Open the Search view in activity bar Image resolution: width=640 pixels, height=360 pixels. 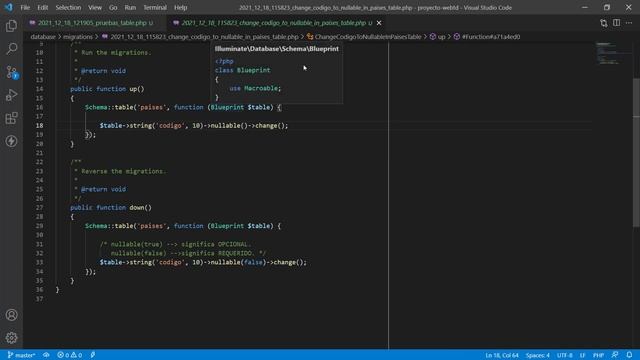click(x=11, y=49)
